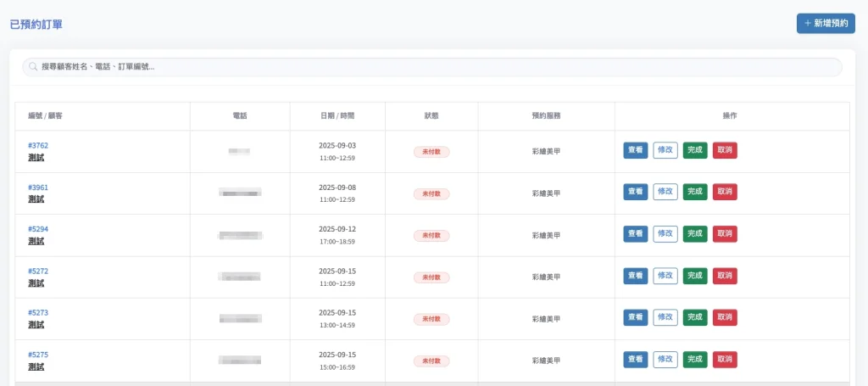Open order link #5294
This screenshot has height=386, width=868.
pyautogui.click(x=38, y=229)
